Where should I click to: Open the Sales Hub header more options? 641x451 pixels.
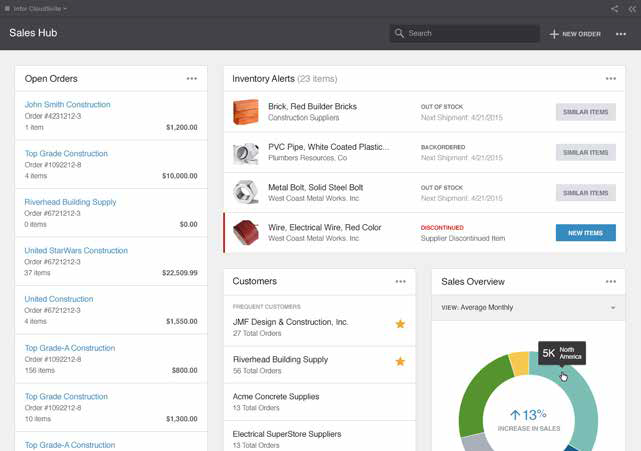(x=621, y=34)
